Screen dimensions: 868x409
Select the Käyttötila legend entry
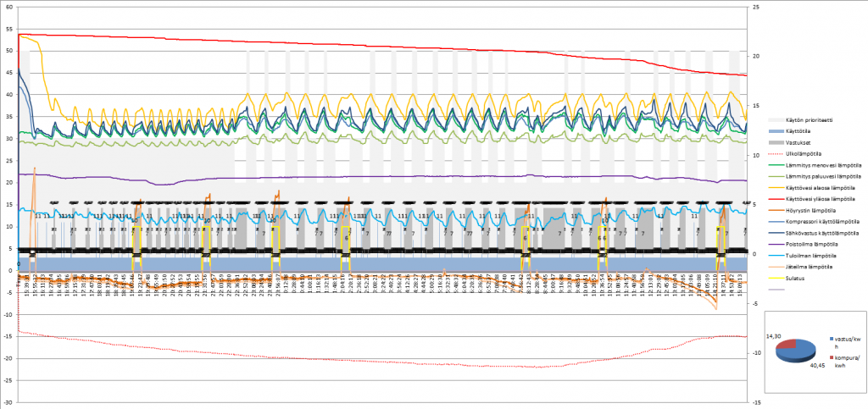pos(799,133)
